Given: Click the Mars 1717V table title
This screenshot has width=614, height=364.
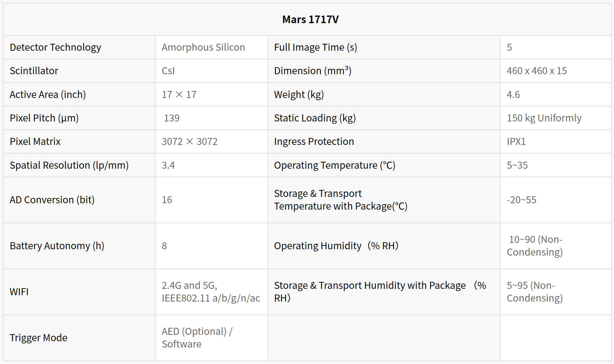Looking at the screenshot, I should tap(310, 20).
